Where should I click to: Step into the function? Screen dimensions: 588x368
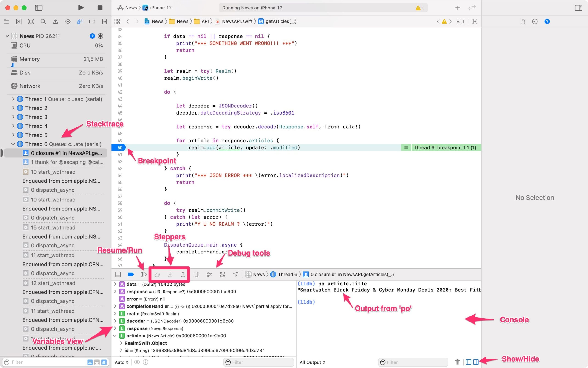(x=170, y=275)
